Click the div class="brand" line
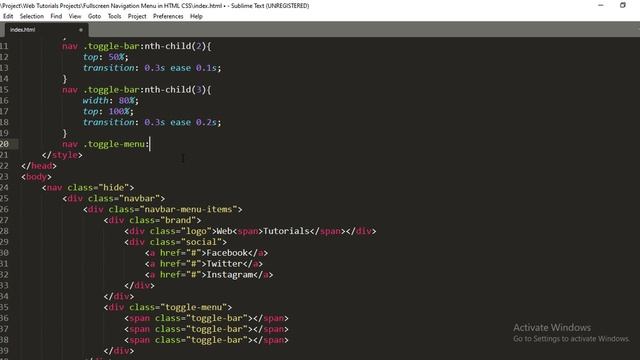Screen dimensions: 640x360 tap(152, 220)
